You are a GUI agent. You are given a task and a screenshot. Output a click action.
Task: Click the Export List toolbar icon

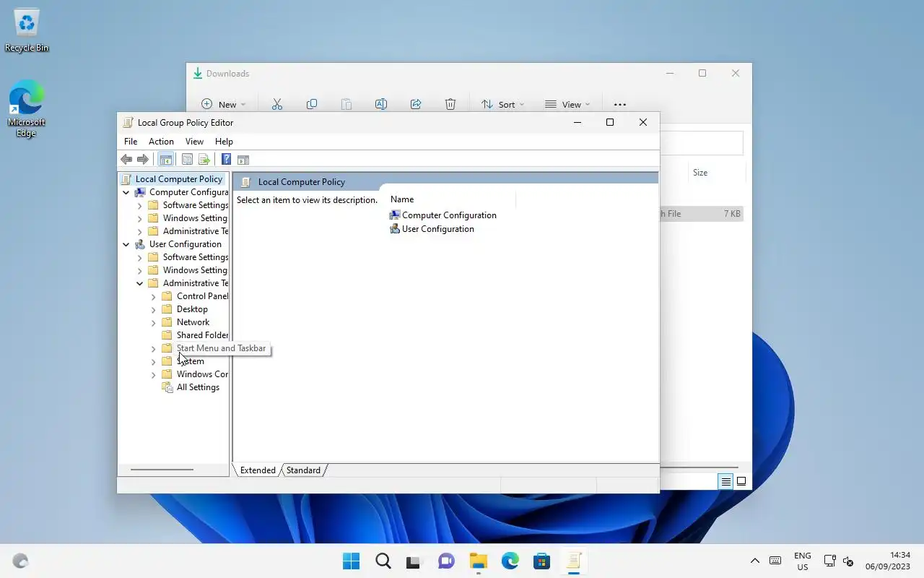[204, 160]
